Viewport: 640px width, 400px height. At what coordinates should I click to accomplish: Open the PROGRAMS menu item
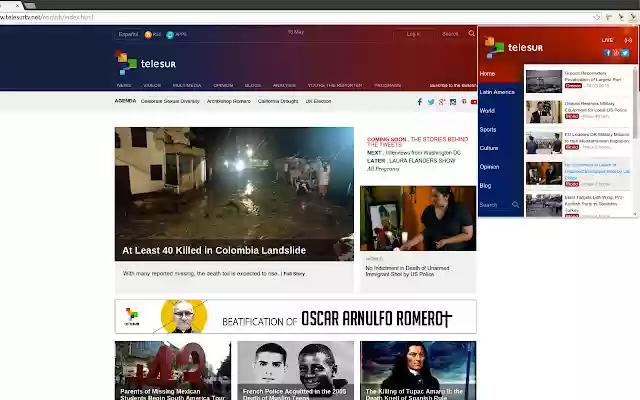click(x=387, y=85)
